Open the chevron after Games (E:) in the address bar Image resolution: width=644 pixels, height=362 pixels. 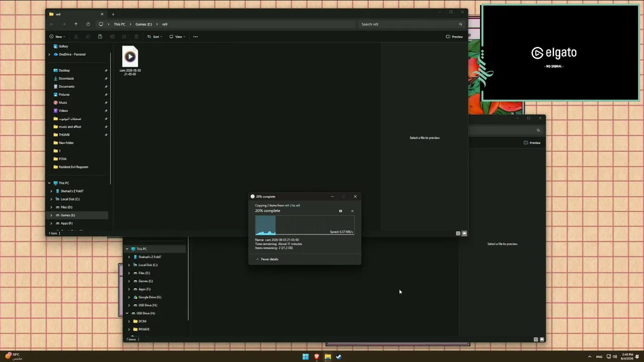coord(157,24)
